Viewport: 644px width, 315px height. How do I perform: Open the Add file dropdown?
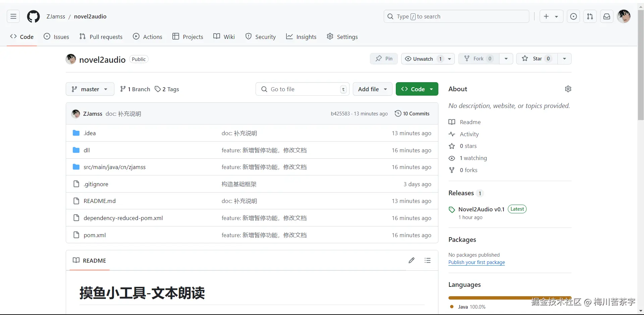tap(373, 89)
